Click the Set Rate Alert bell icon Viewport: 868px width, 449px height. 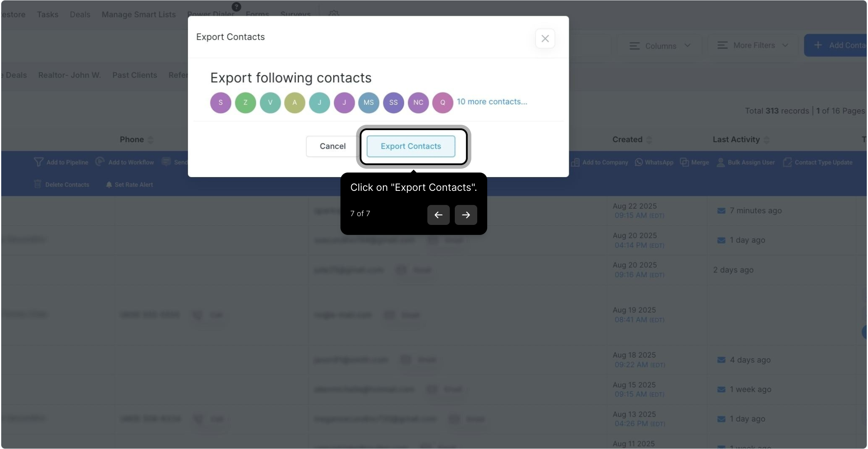109,185
